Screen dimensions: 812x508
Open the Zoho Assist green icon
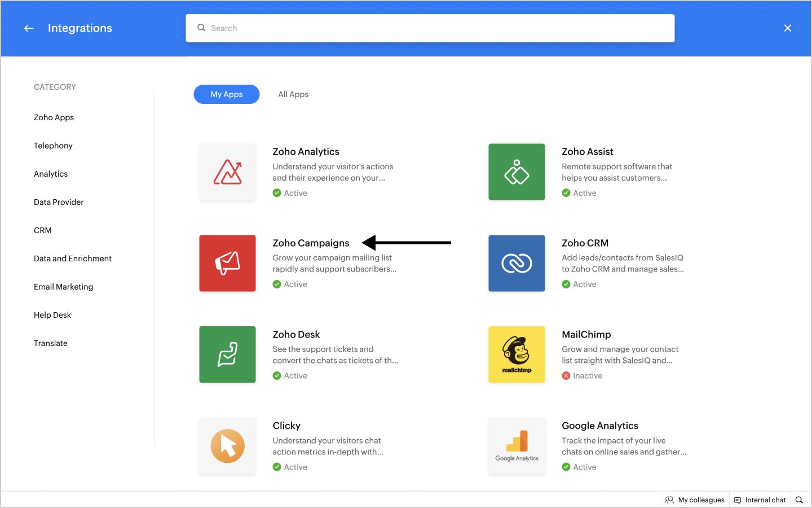tap(517, 172)
